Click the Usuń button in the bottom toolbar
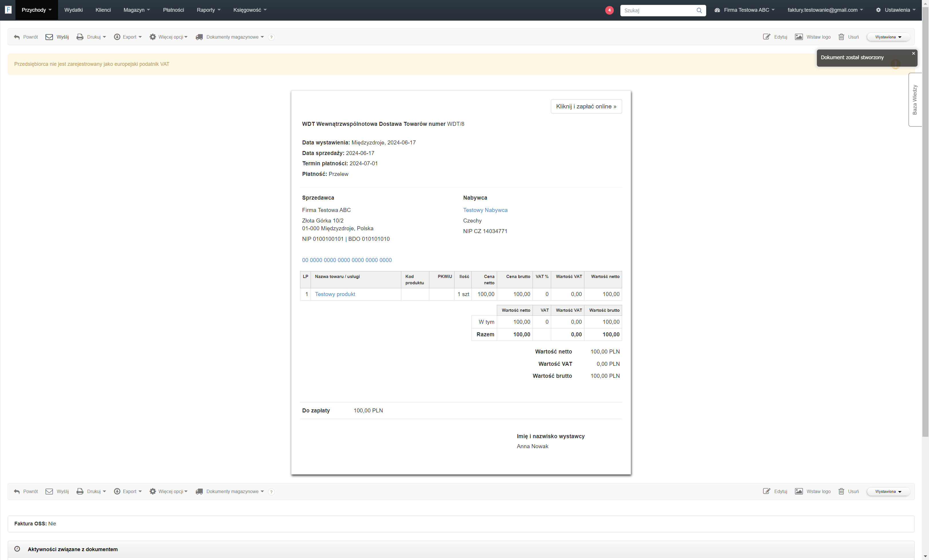The image size is (929, 560). pyautogui.click(x=849, y=491)
